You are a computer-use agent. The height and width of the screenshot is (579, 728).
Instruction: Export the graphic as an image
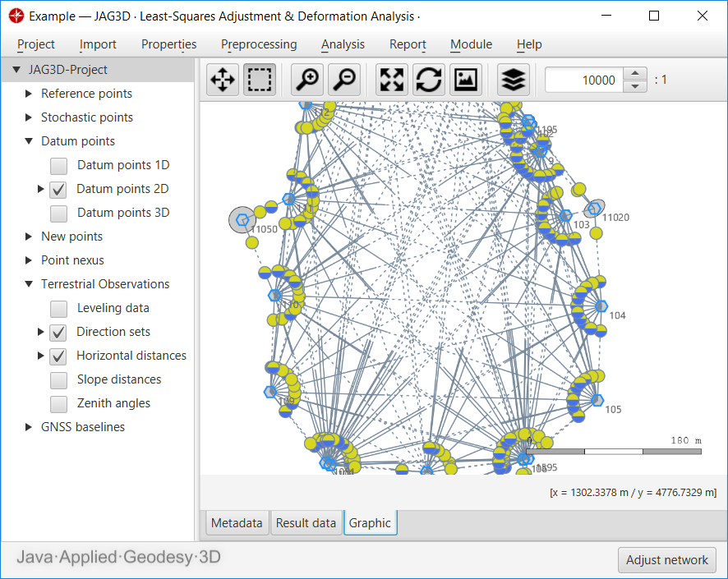466,80
